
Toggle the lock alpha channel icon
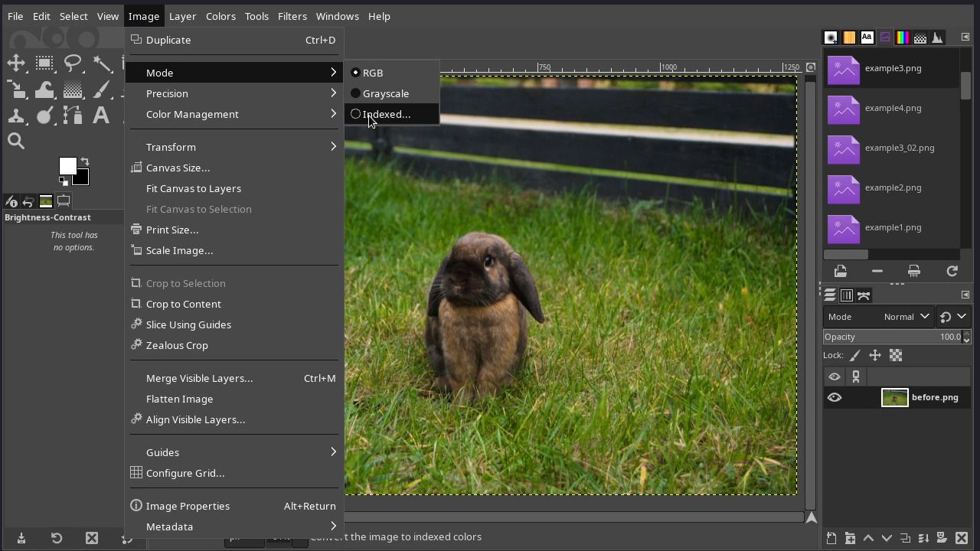(895, 355)
